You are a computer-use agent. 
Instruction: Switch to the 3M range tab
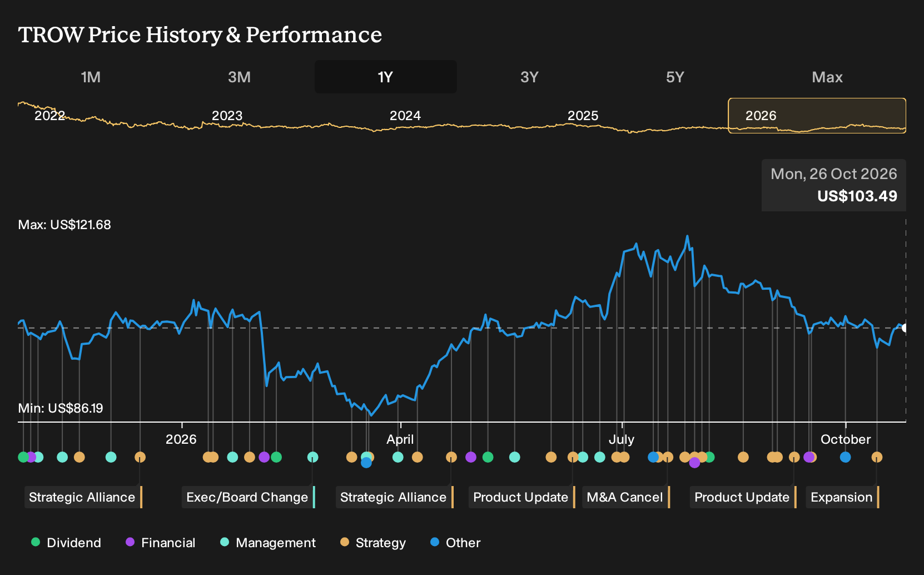tap(239, 77)
